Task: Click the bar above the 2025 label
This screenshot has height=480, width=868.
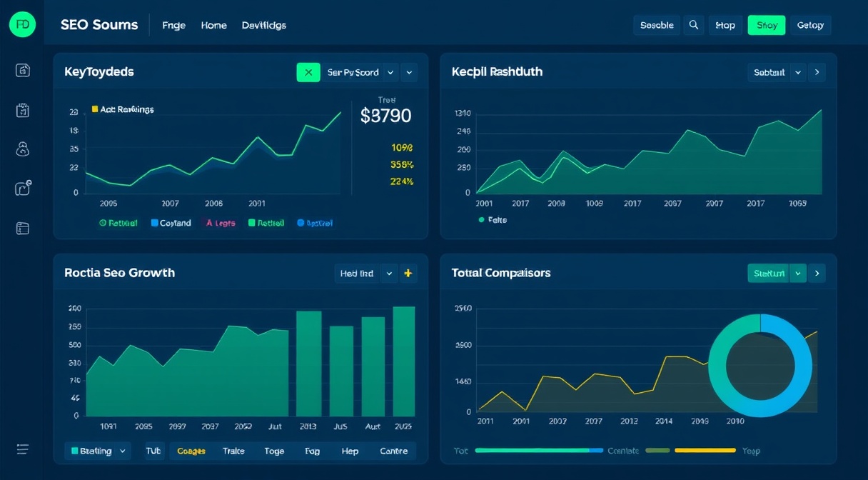Action: pyautogui.click(x=404, y=361)
